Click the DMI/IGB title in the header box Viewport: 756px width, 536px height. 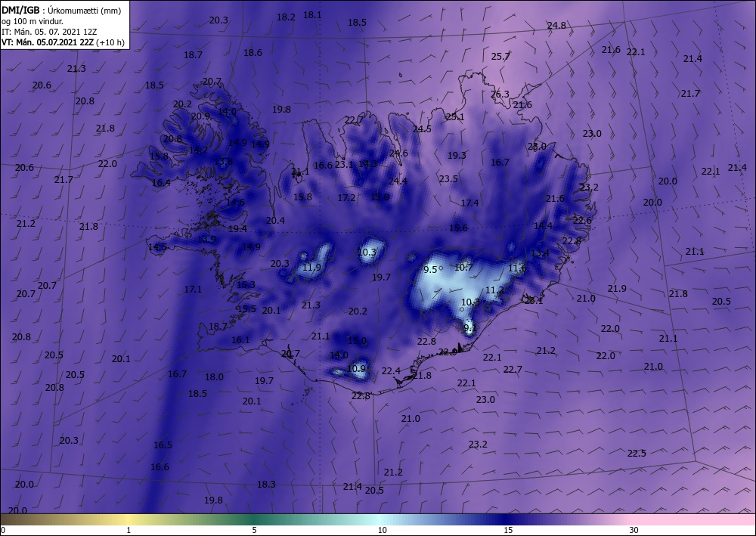point(20,10)
